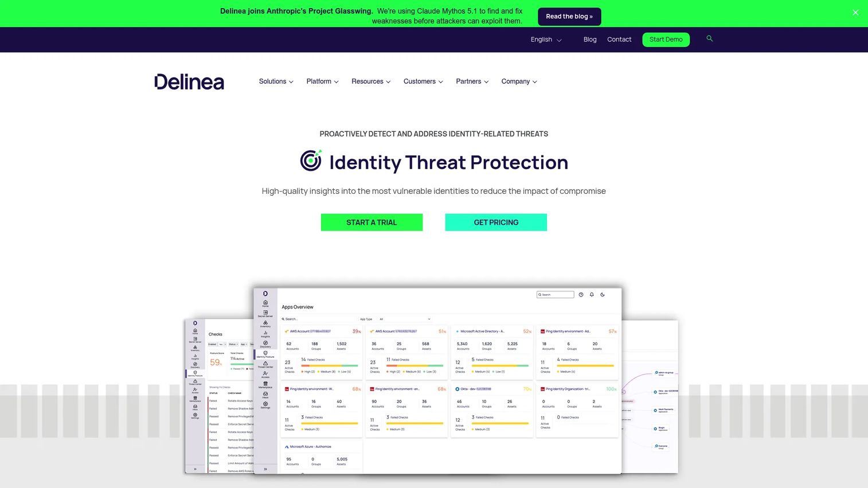Open the Blog link
Viewport: 868px width, 488px height.
pos(590,40)
